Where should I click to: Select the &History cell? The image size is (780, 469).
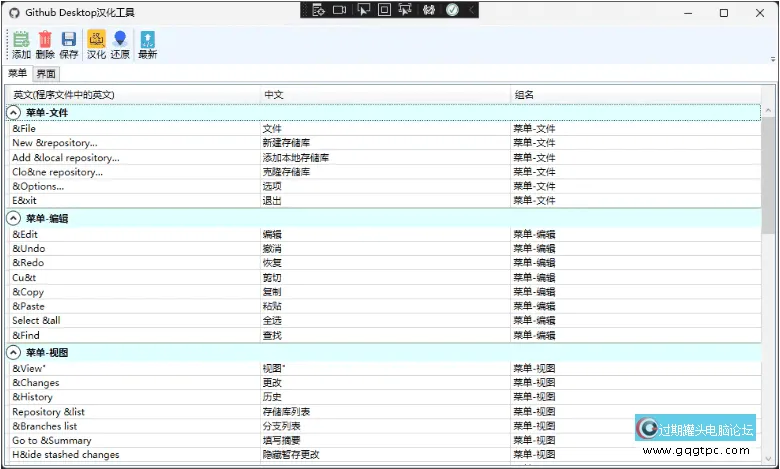pyautogui.click(x=133, y=397)
